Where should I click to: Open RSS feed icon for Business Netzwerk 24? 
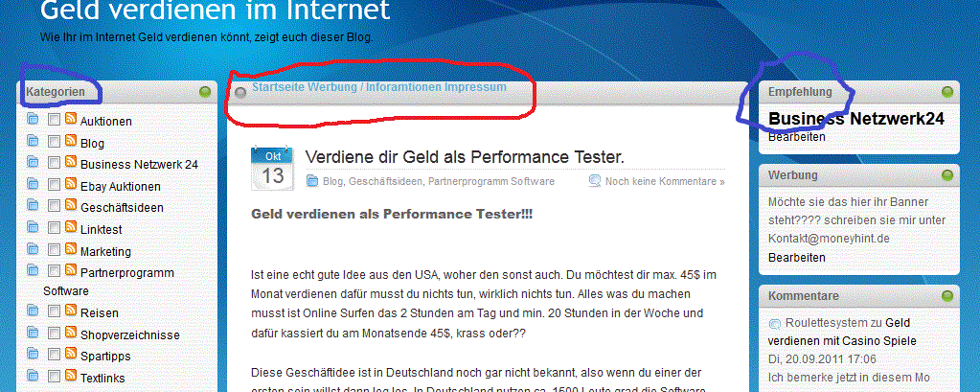click(x=71, y=162)
